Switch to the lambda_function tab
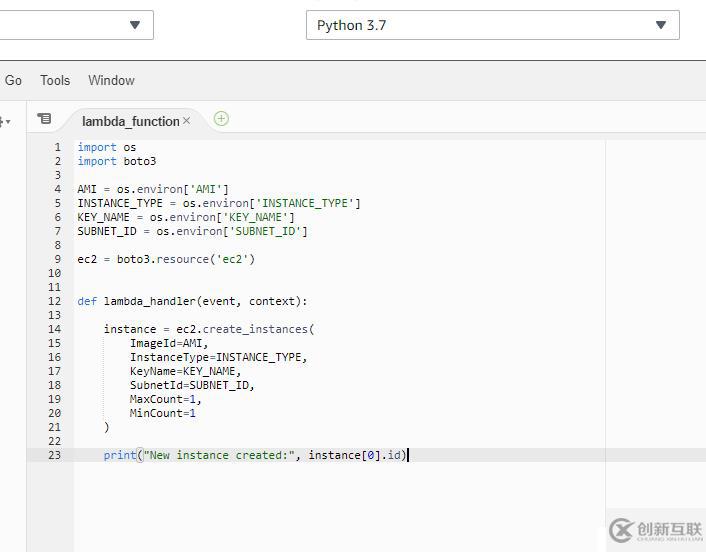The width and height of the screenshot is (706, 552). click(x=130, y=121)
